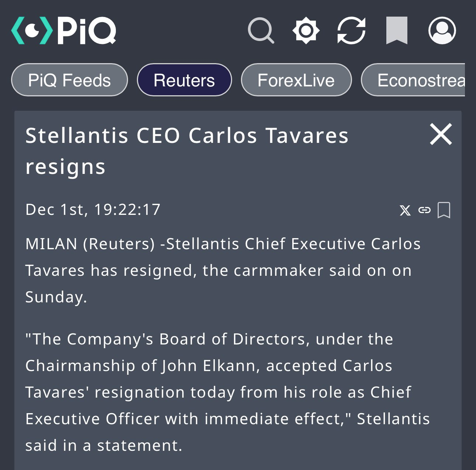Close the Stellantis article panel
Viewport: 476px width, 470px height.
(441, 134)
